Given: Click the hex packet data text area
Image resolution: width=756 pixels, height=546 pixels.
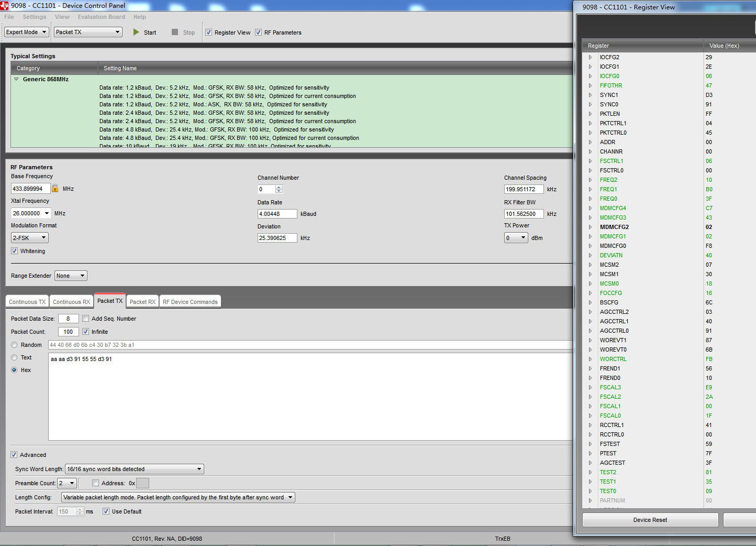Looking at the screenshot, I should tap(310, 397).
